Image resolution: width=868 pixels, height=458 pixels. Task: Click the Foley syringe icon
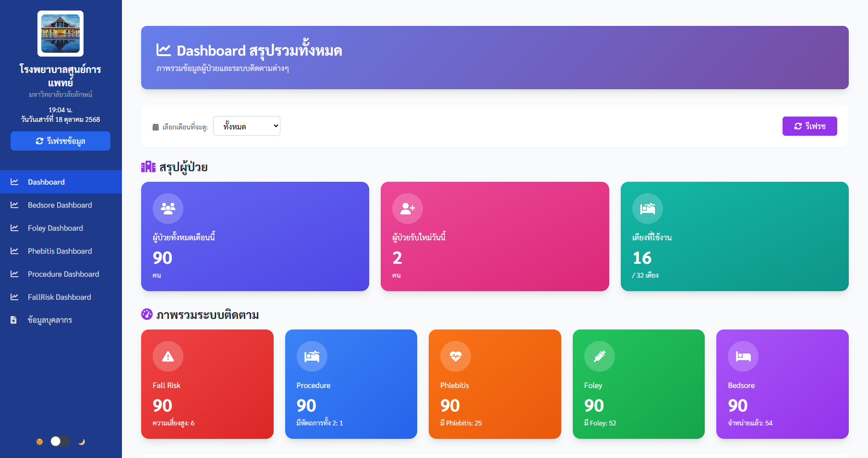[599, 356]
